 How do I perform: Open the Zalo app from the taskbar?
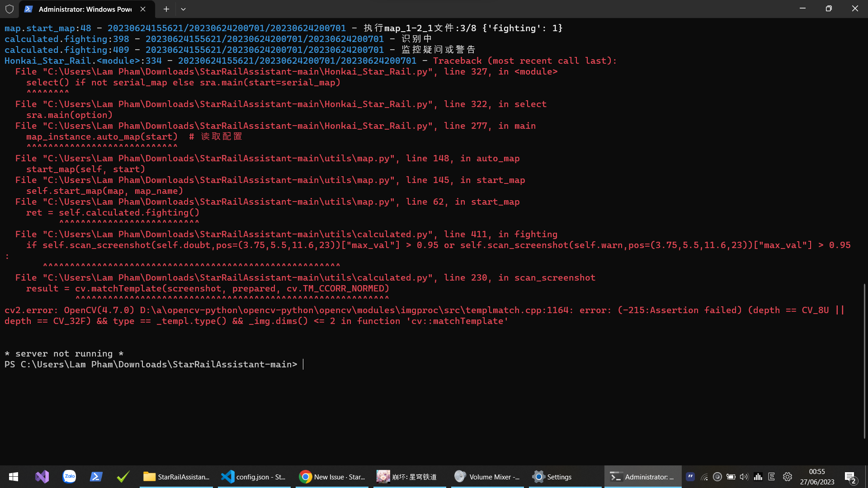click(69, 476)
